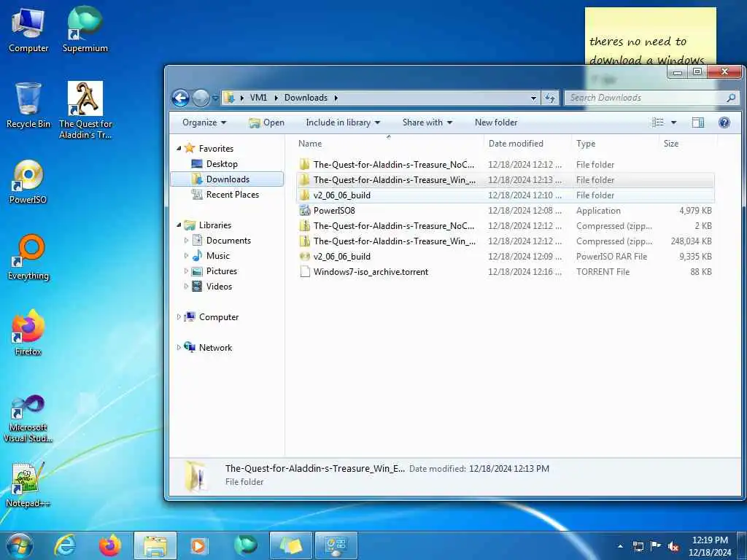Select the PowerISO8 application file
This screenshot has height=560, width=747.
505,211
